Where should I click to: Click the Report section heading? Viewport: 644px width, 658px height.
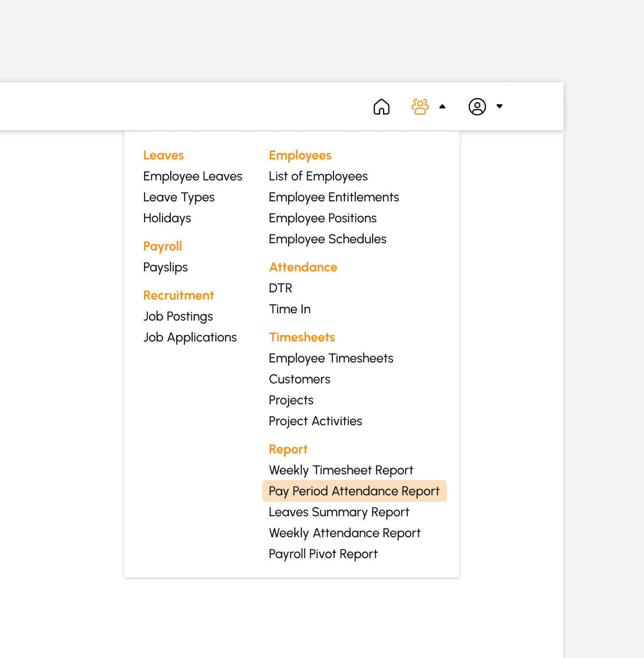point(288,449)
